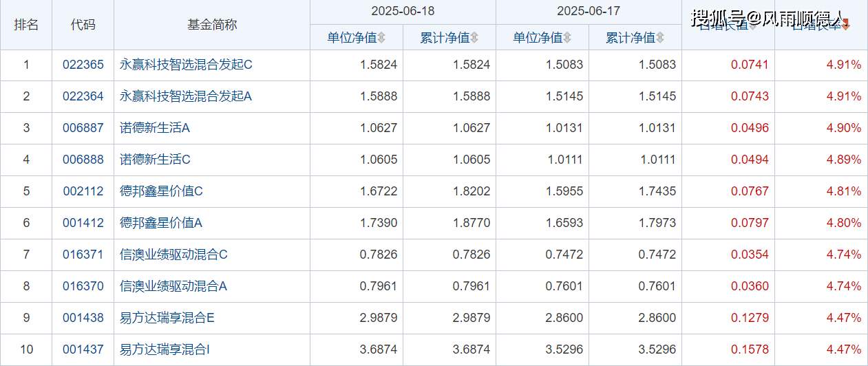This screenshot has height=366, width=868.
Task: Click growth rate 4.89% for 诺德新生活C
Action: coord(844,160)
